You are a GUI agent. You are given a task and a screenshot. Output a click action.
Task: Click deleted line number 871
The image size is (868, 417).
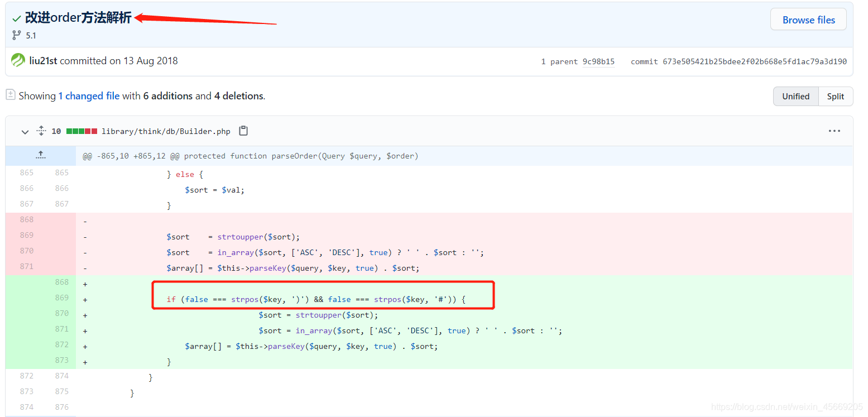27,266
